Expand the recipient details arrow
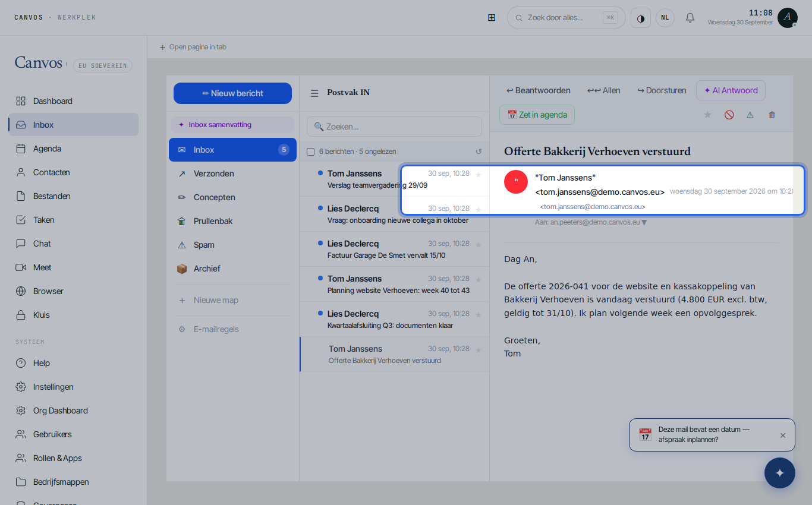The image size is (812, 505). click(x=644, y=222)
